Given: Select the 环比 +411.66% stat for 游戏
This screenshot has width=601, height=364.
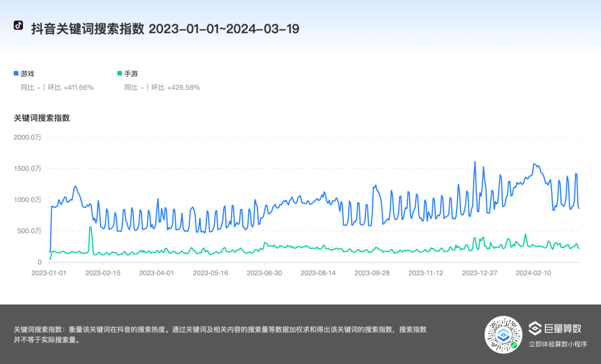Looking at the screenshot, I should tap(70, 87).
